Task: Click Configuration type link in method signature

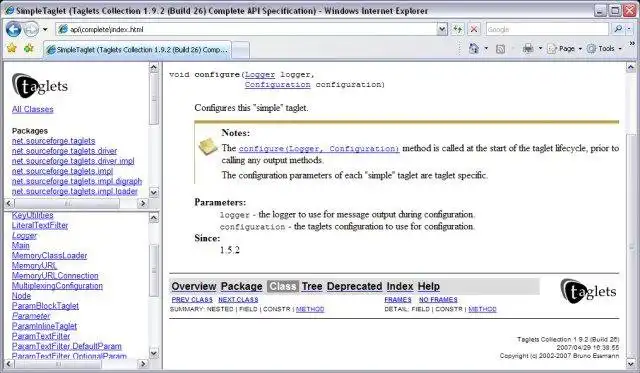Action: tap(278, 85)
